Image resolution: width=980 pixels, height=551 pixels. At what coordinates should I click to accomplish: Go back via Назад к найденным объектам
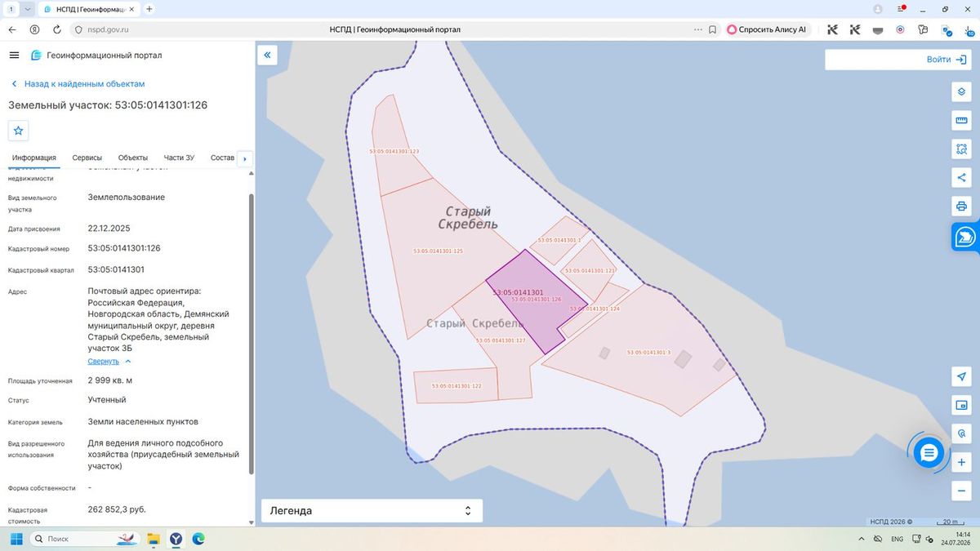pyautogui.click(x=78, y=84)
